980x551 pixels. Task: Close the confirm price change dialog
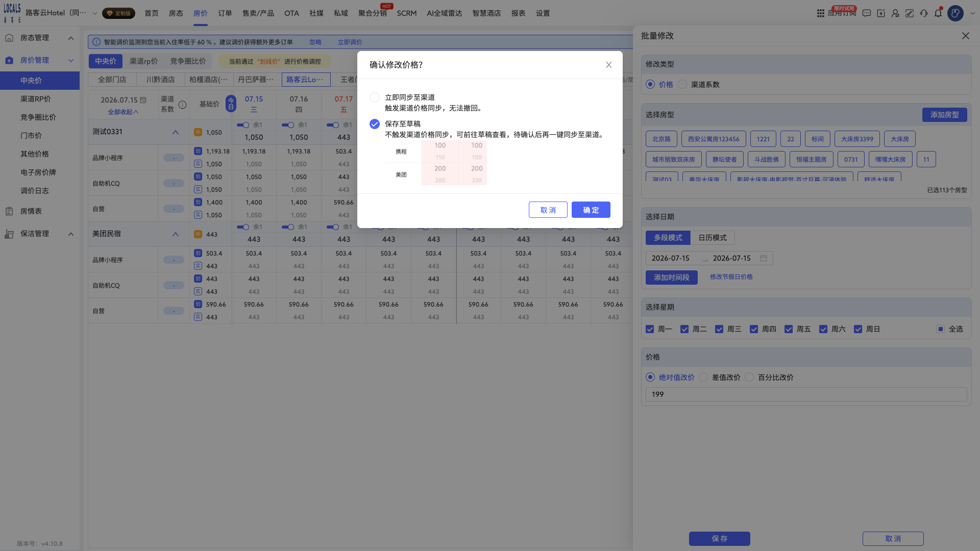coord(608,65)
